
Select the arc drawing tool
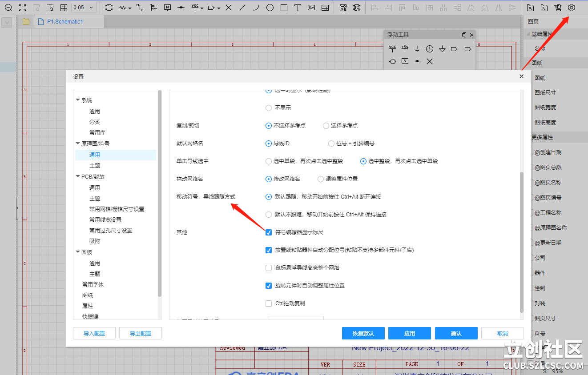point(256,8)
